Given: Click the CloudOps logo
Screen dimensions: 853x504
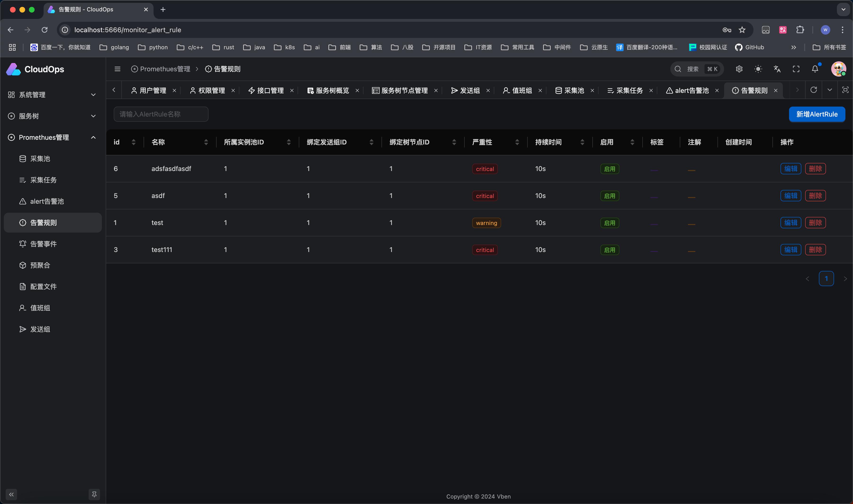Looking at the screenshot, I should pos(35,69).
